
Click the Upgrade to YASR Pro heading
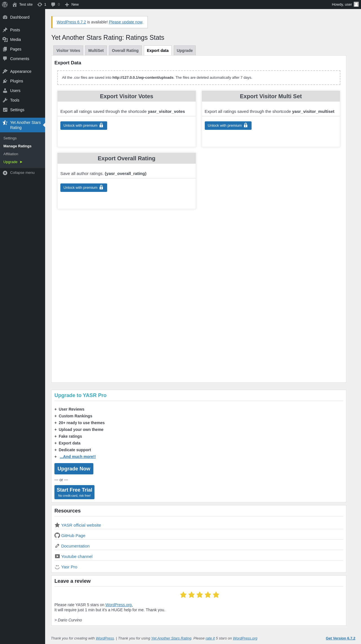tap(80, 395)
